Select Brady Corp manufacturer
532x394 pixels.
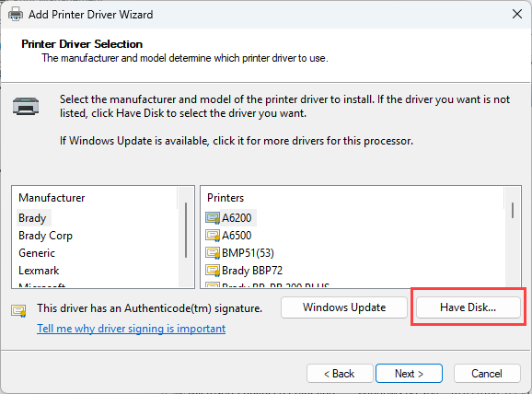45,236
